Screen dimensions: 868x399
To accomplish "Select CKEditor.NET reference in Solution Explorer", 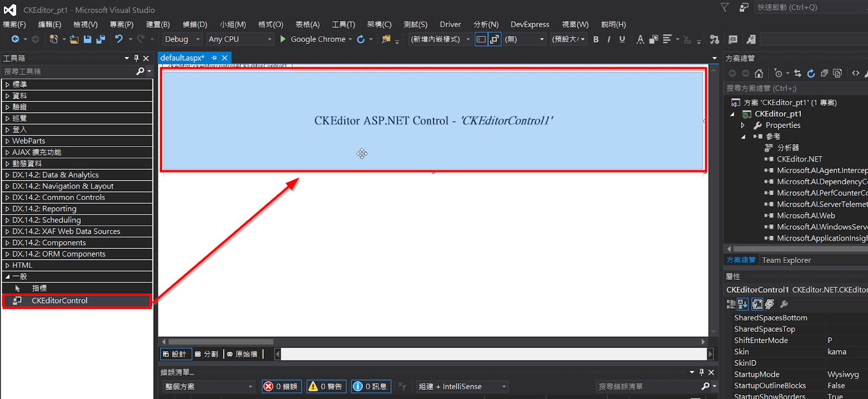I will (799, 159).
